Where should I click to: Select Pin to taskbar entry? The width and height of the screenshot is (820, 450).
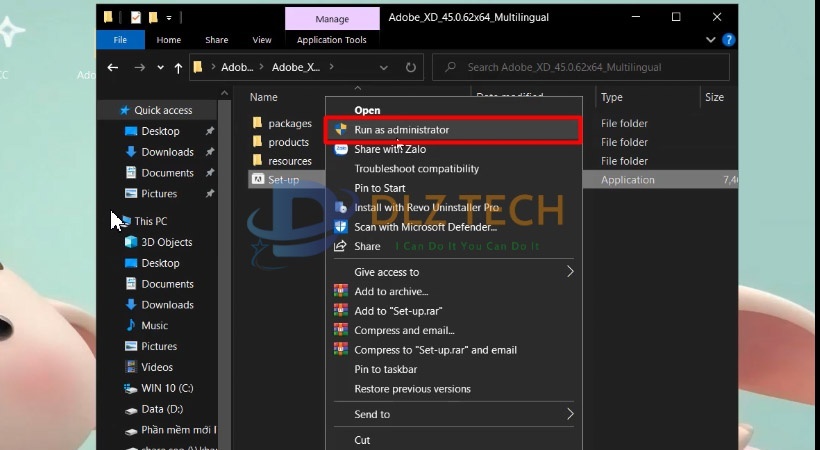pyautogui.click(x=385, y=369)
